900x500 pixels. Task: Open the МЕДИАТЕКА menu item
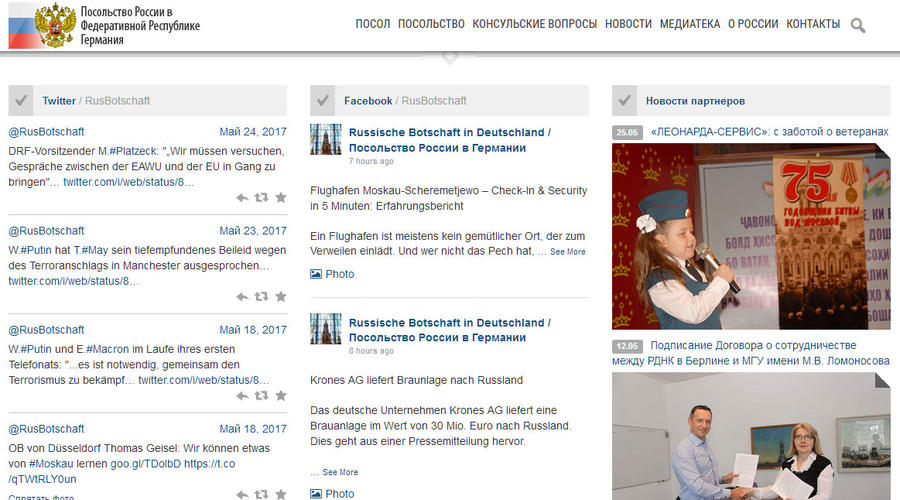689,24
